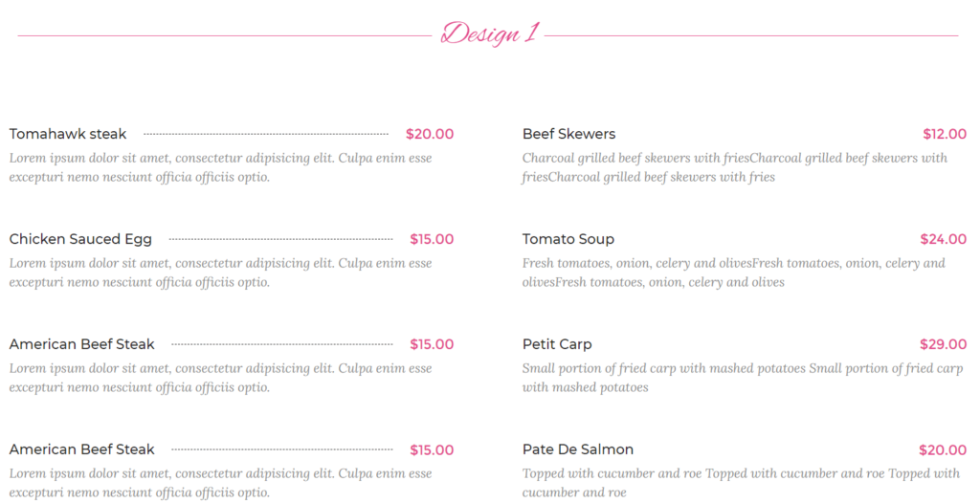
Task: Click the Beef Skewers $12.00 price
Action: click(945, 134)
